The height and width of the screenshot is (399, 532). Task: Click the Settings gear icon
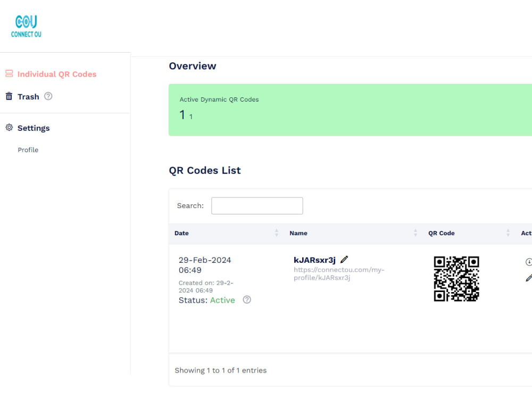point(9,128)
